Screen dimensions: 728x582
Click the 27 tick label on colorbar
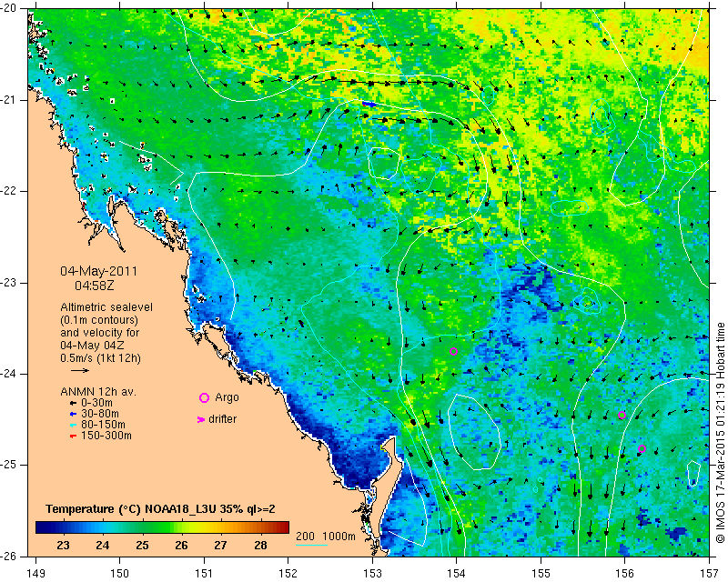tap(220, 546)
